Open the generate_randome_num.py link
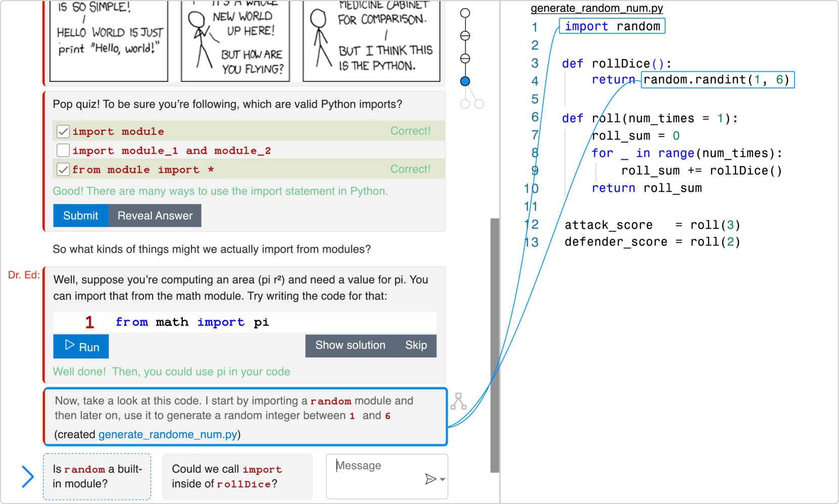839x504 pixels. pyautogui.click(x=168, y=434)
